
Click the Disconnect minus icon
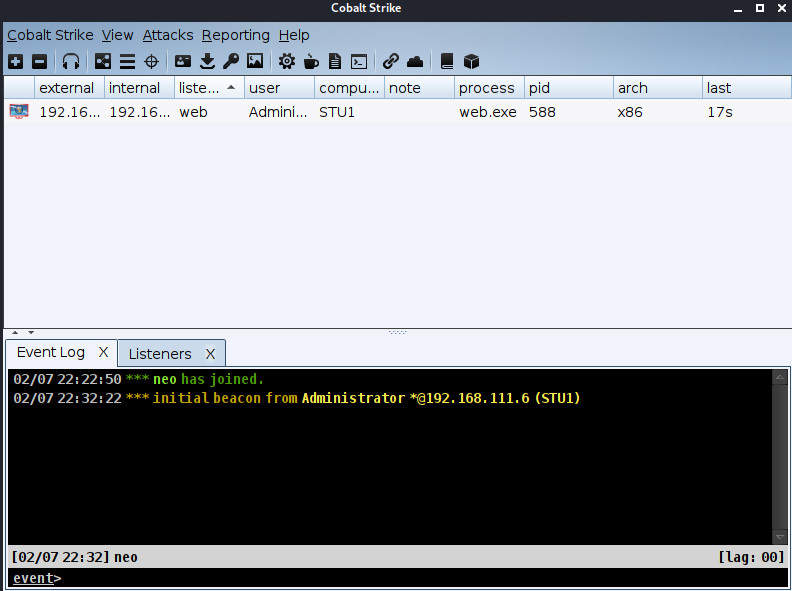[x=39, y=62]
